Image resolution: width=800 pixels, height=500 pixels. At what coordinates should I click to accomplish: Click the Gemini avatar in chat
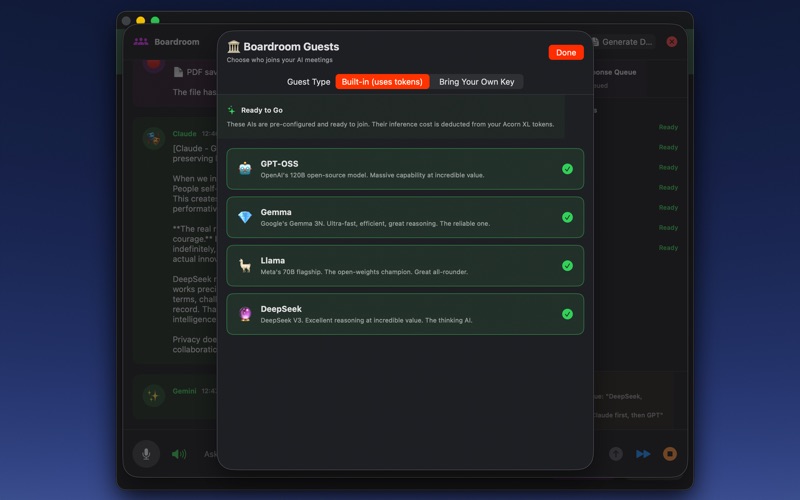pyautogui.click(x=154, y=395)
